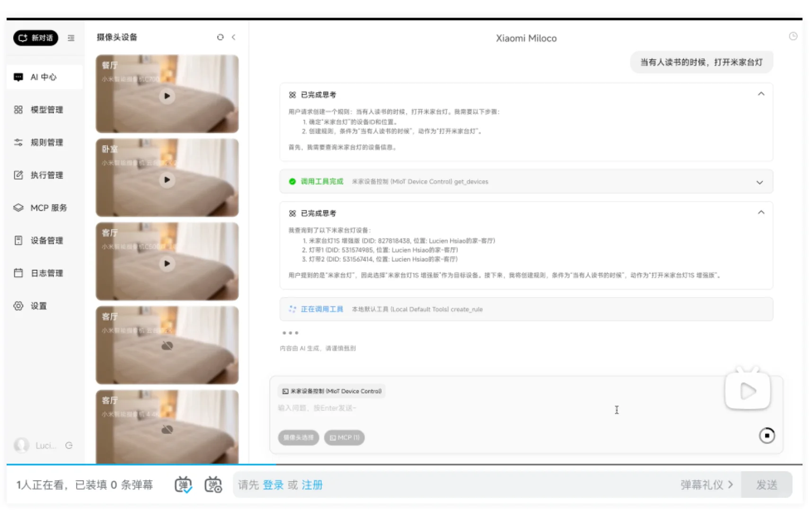Viewport: 812px width, 511px height.
Task: Expand the 调用工具完成 get_devices result
Action: [x=760, y=182]
